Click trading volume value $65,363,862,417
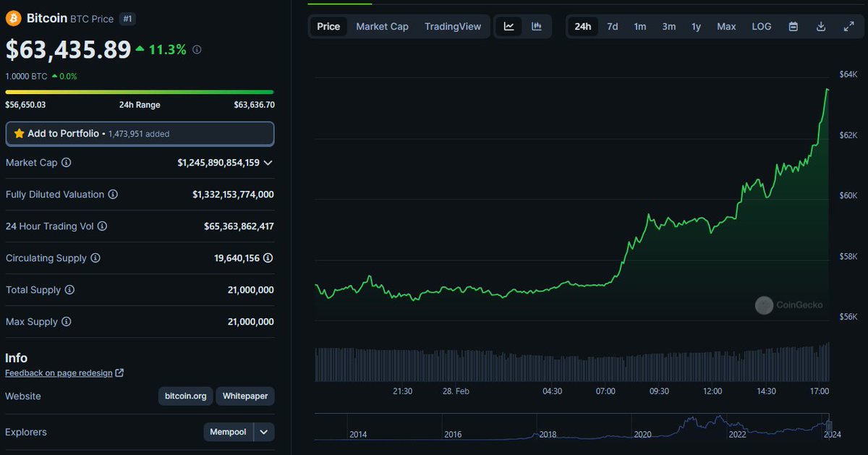This screenshot has width=868, height=455. coord(239,226)
